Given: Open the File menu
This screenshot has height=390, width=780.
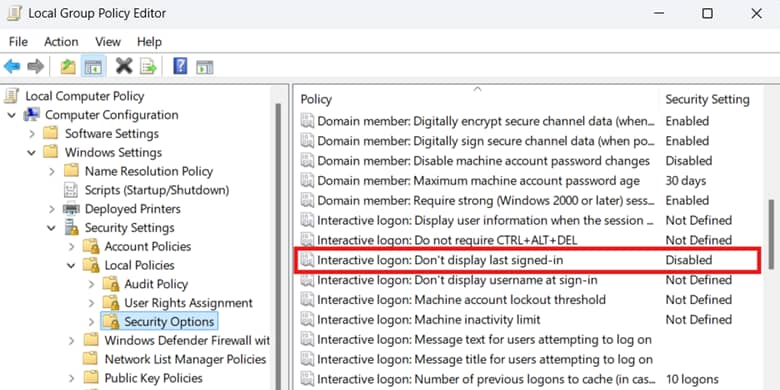Looking at the screenshot, I should [x=18, y=42].
